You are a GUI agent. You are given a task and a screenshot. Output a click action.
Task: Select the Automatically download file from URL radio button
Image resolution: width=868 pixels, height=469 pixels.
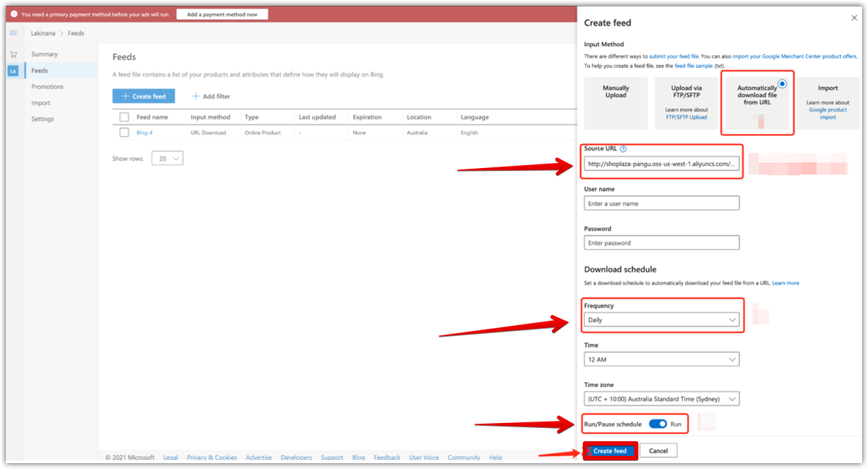(782, 84)
